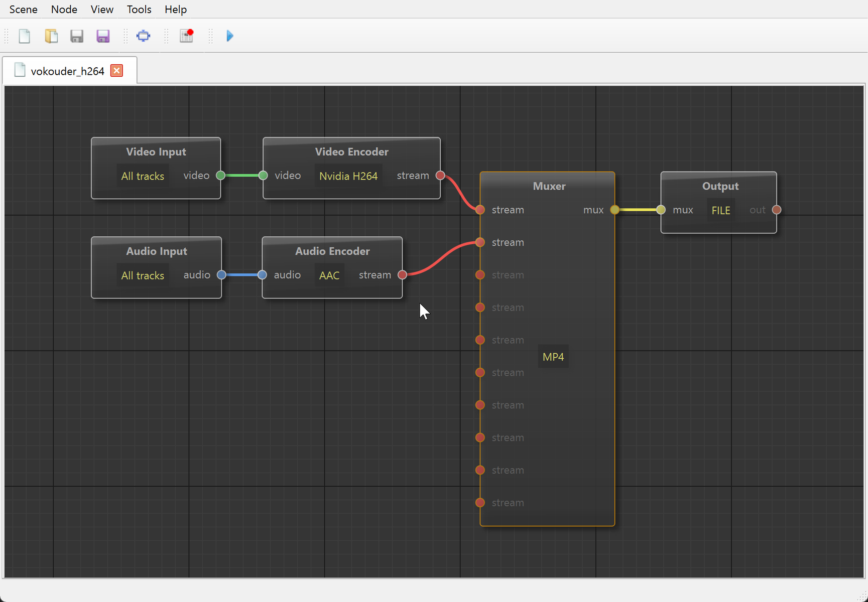Open the MP4 container format selector
868x602 pixels.
[x=553, y=357]
